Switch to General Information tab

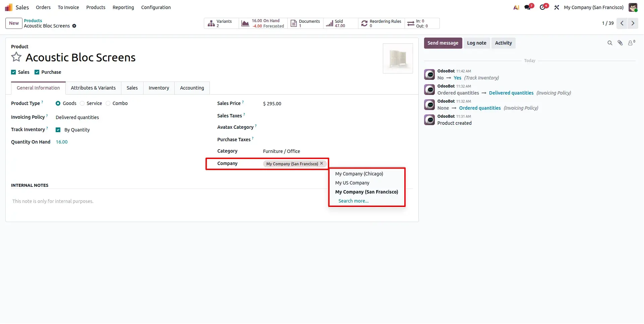(38, 88)
